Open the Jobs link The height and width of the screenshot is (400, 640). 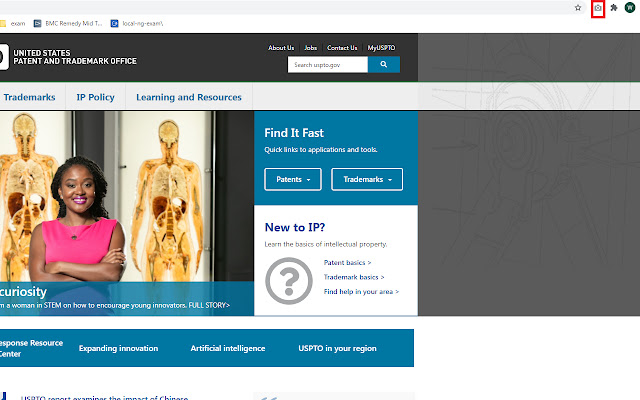point(311,48)
